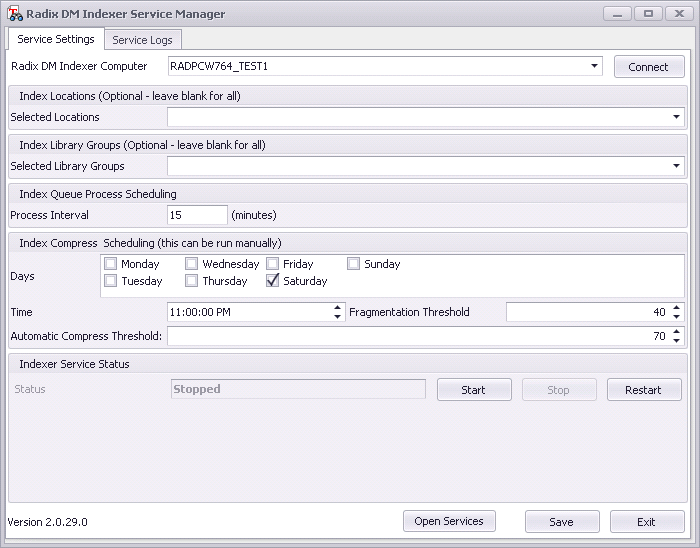Minimize the Service Manager window

617,14
